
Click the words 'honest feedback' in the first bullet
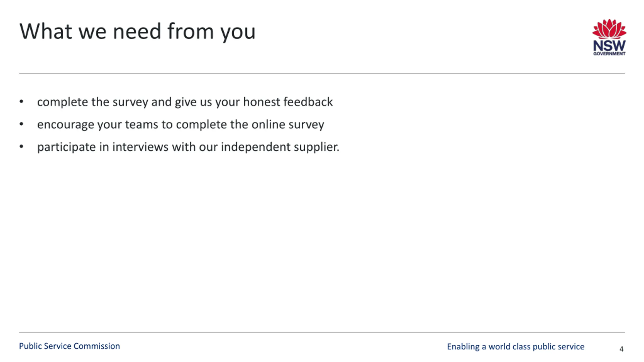pos(288,102)
